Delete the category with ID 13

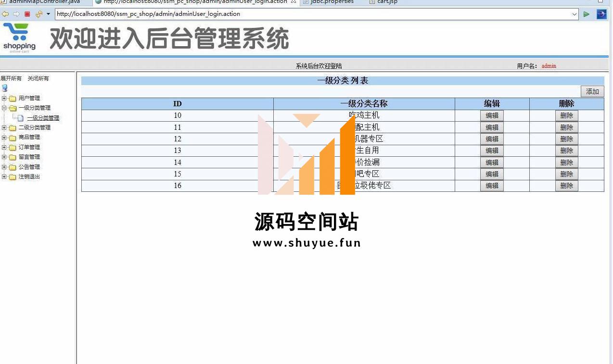(x=567, y=151)
